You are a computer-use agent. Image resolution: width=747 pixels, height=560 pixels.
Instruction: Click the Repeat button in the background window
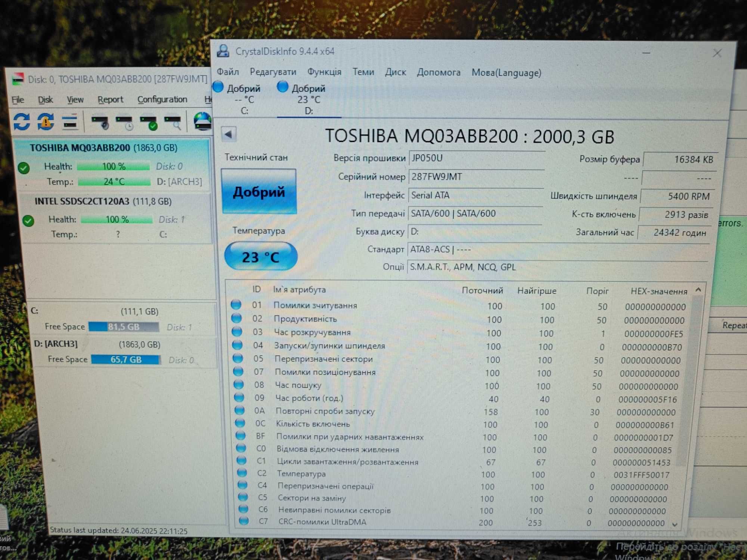click(x=734, y=325)
